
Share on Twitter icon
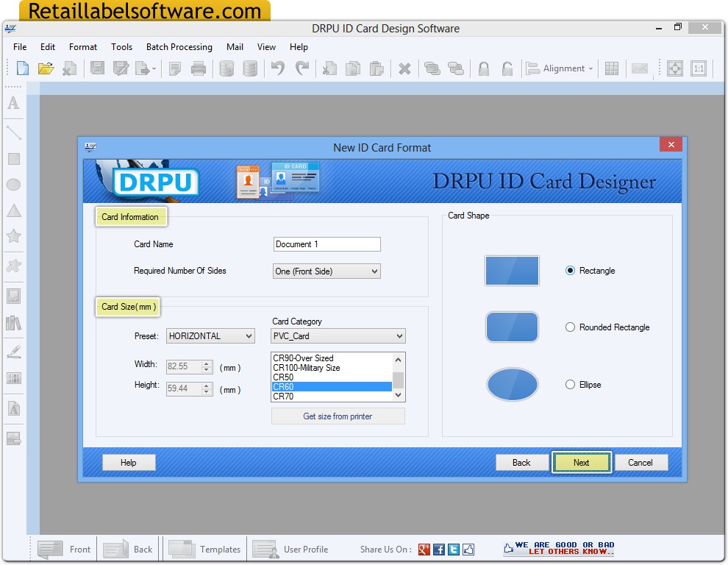point(454,550)
